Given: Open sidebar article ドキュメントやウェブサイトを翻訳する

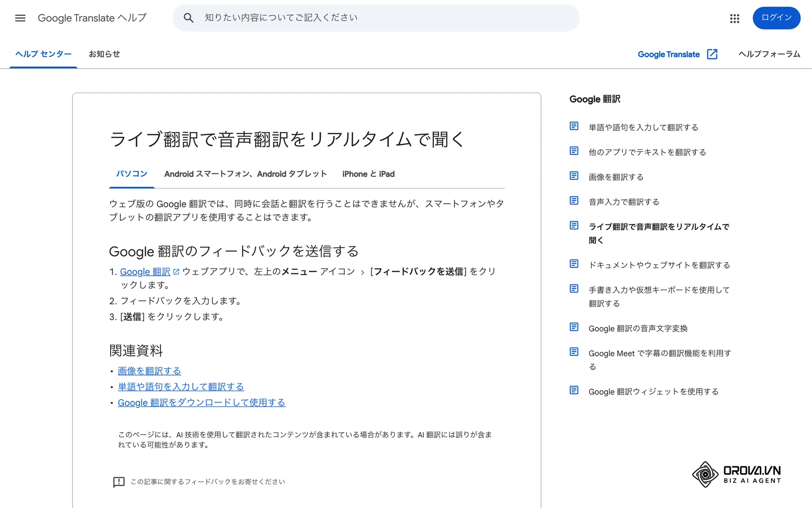Looking at the screenshot, I should point(659,265).
